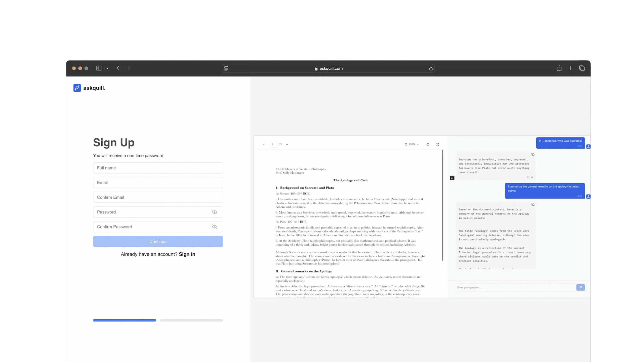Go to next PDF page with down chevron
The height and width of the screenshot is (362, 644).
(x=264, y=144)
